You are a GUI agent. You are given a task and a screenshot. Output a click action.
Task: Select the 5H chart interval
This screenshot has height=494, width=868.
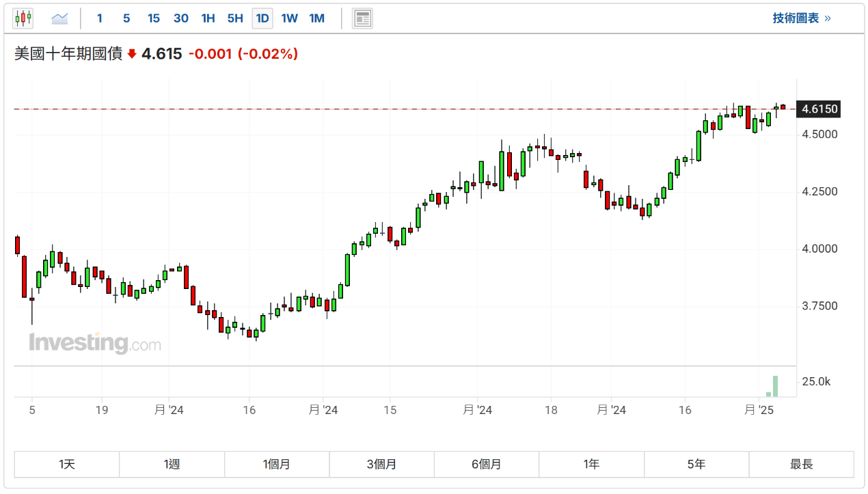coord(235,18)
